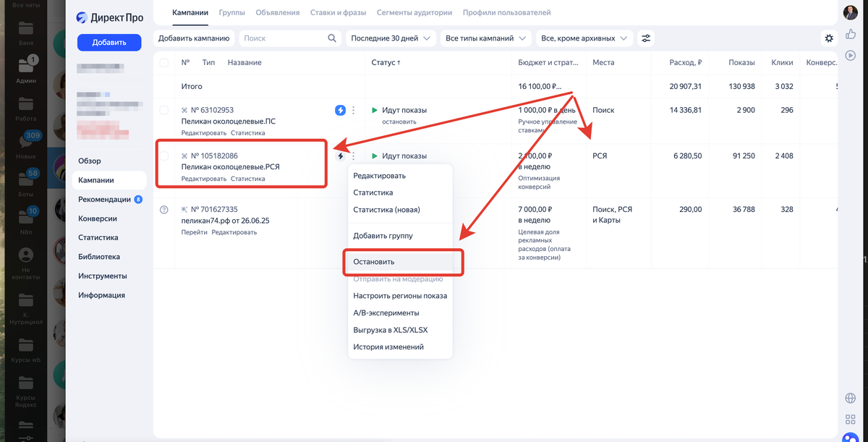Select История изменений in context menu
868x442 pixels.
[x=400, y=347]
